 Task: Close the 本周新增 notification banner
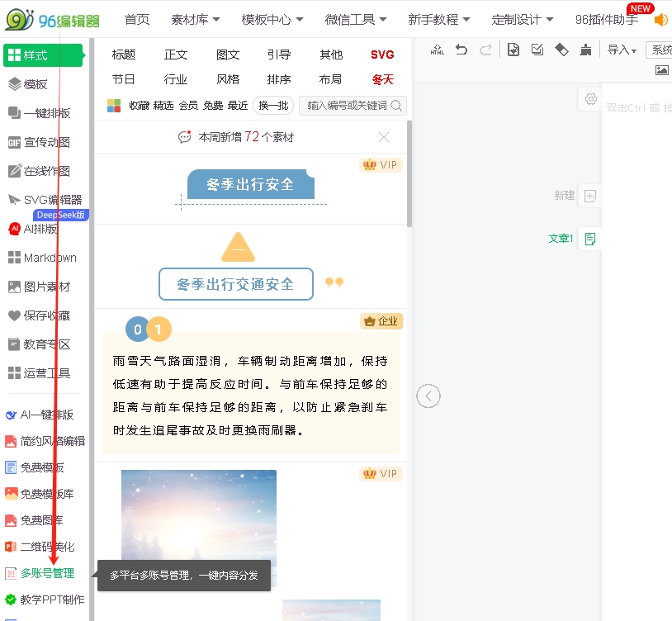[x=384, y=137]
